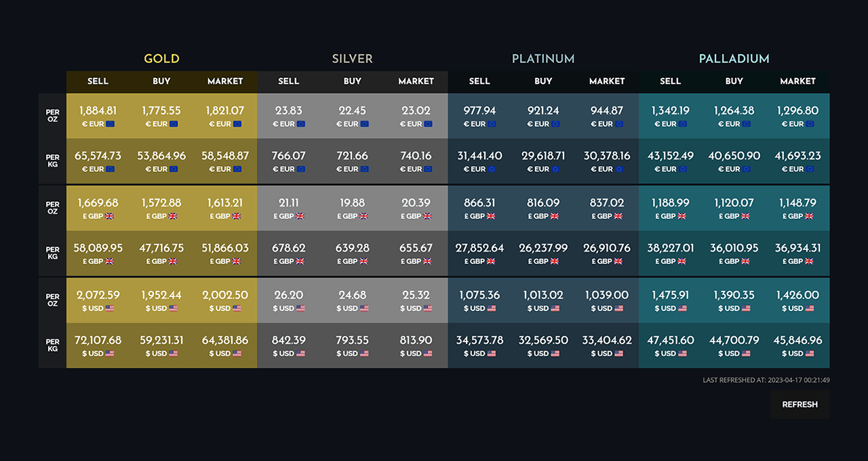Select the PALLADIUM section header
868x461 pixels.
click(734, 59)
